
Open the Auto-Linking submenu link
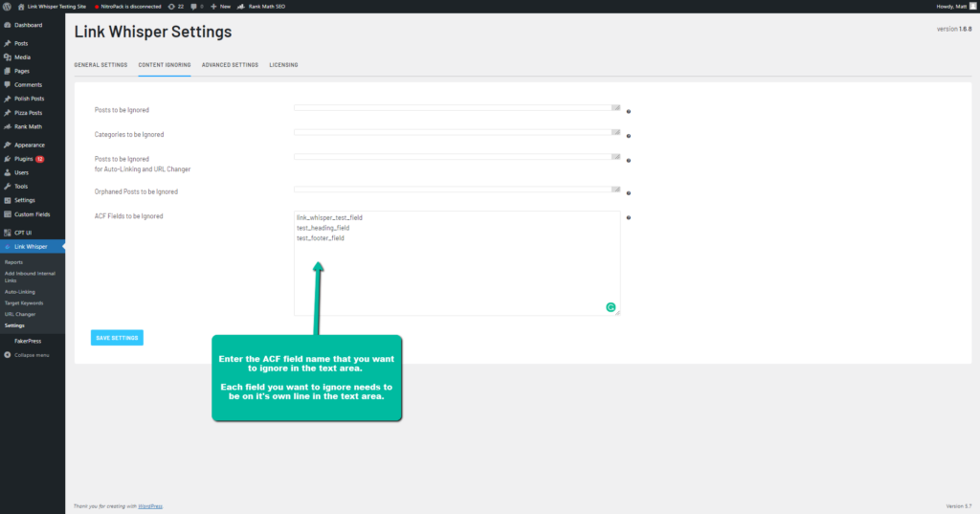pos(19,292)
